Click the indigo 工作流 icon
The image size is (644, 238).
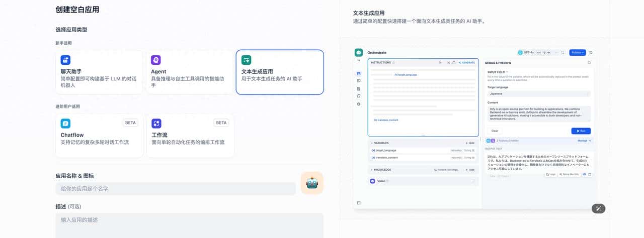156,124
